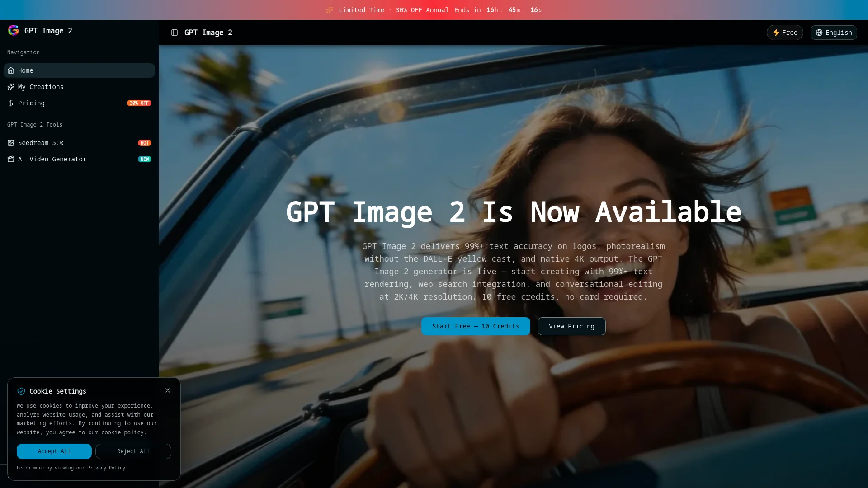
Task: Click the Navigation section label
Action: pyautogui.click(x=24, y=52)
